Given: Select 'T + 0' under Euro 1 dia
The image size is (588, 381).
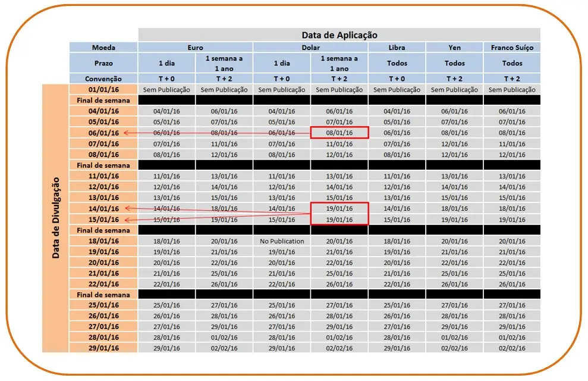Looking at the screenshot, I should click(166, 79).
